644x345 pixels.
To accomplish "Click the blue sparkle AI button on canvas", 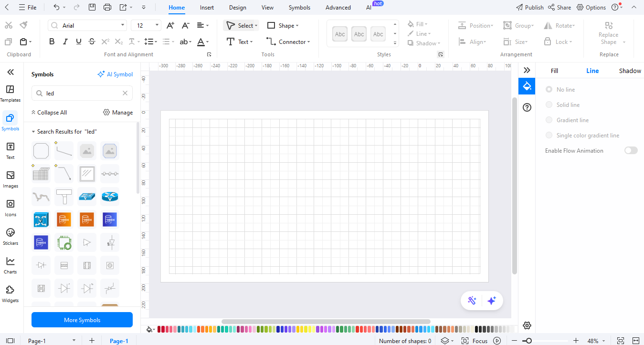I will tap(492, 301).
